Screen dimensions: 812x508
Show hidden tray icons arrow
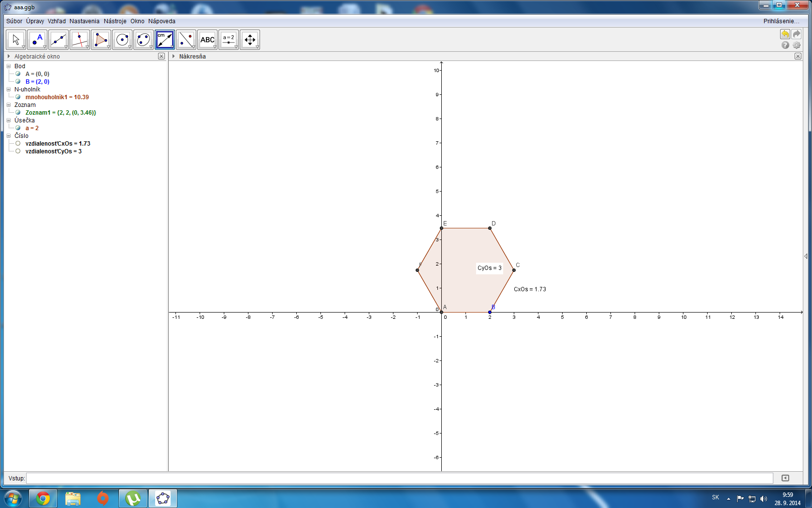pos(728,498)
